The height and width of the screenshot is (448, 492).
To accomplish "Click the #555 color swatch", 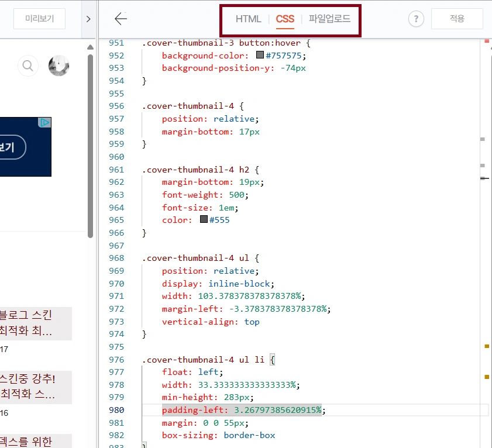I will (204, 220).
